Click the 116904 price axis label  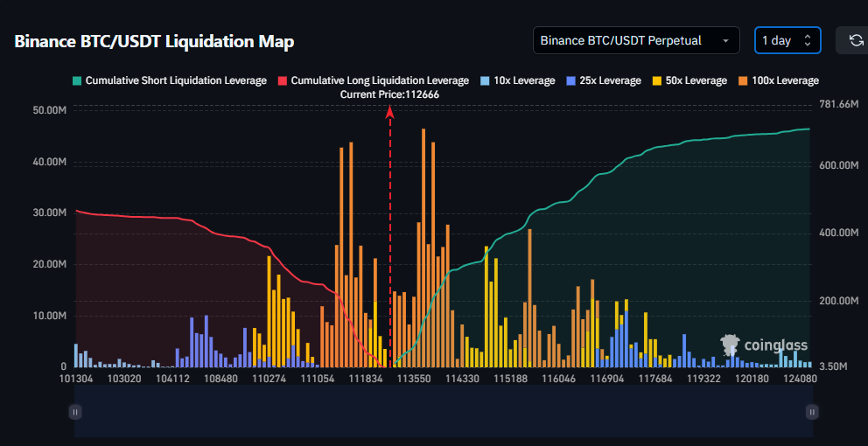pos(608,379)
